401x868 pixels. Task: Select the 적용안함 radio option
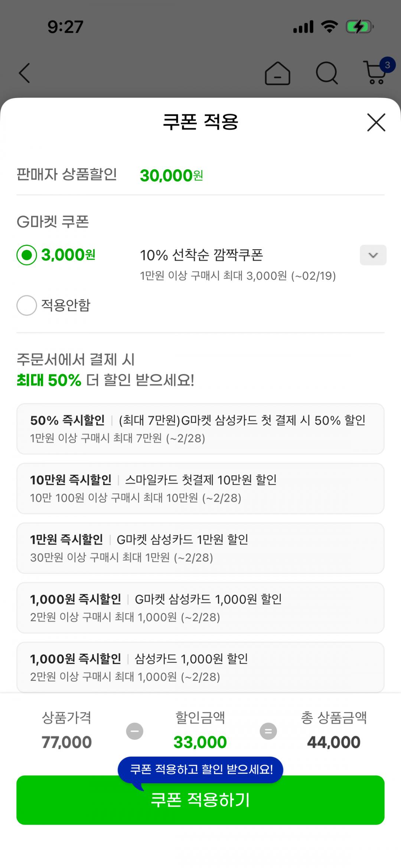pyautogui.click(x=27, y=305)
